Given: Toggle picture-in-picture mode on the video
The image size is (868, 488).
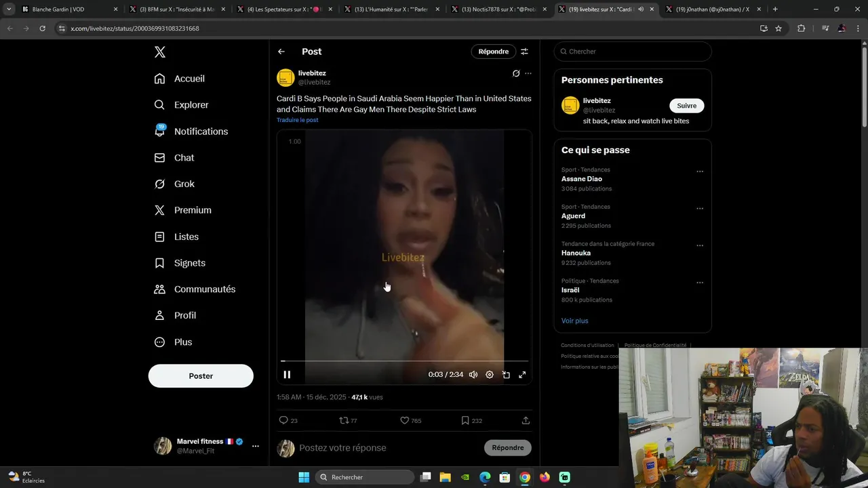Looking at the screenshot, I should [506, 375].
